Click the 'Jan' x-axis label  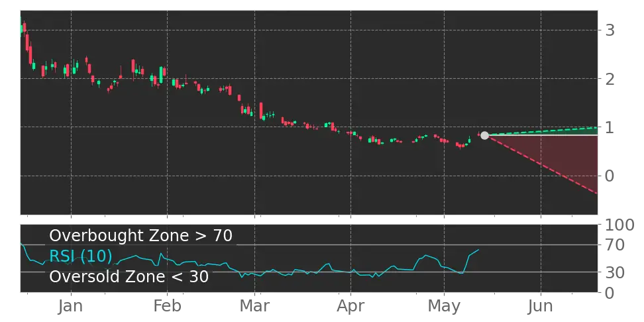pyautogui.click(x=71, y=306)
